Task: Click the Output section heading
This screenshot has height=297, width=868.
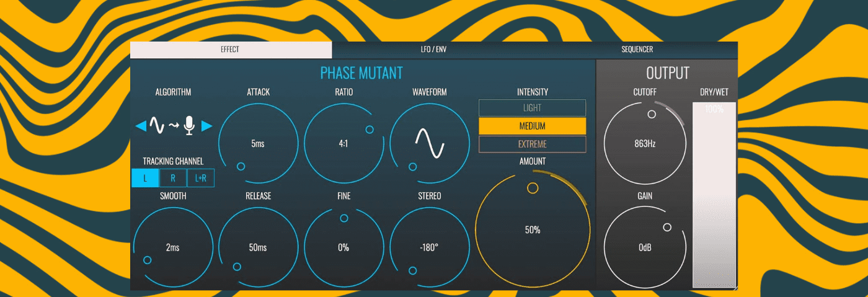Action: pyautogui.click(x=668, y=73)
